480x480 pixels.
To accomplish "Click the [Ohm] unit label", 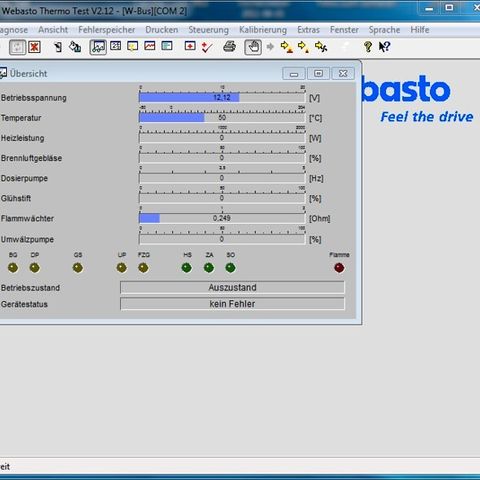I will pyautogui.click(x=319, y=219).
